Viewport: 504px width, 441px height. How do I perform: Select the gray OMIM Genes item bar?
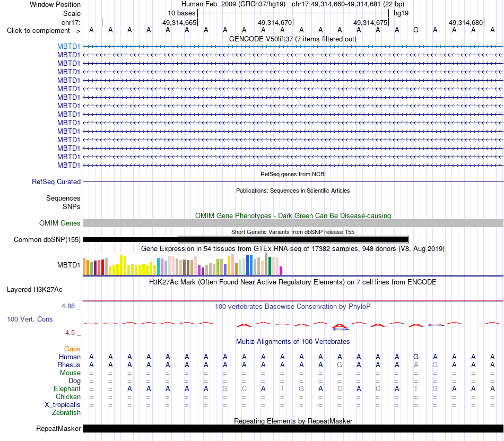click(293, 223)
